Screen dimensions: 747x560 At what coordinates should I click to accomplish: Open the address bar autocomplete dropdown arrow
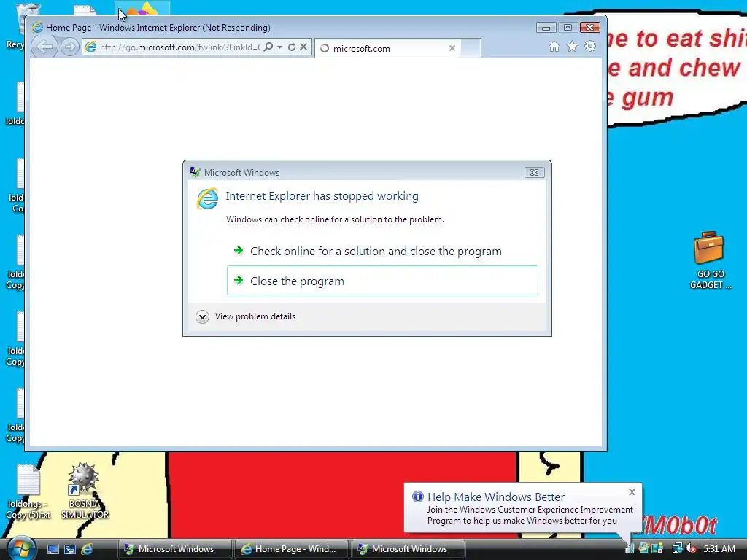click(x=279, y=47)
